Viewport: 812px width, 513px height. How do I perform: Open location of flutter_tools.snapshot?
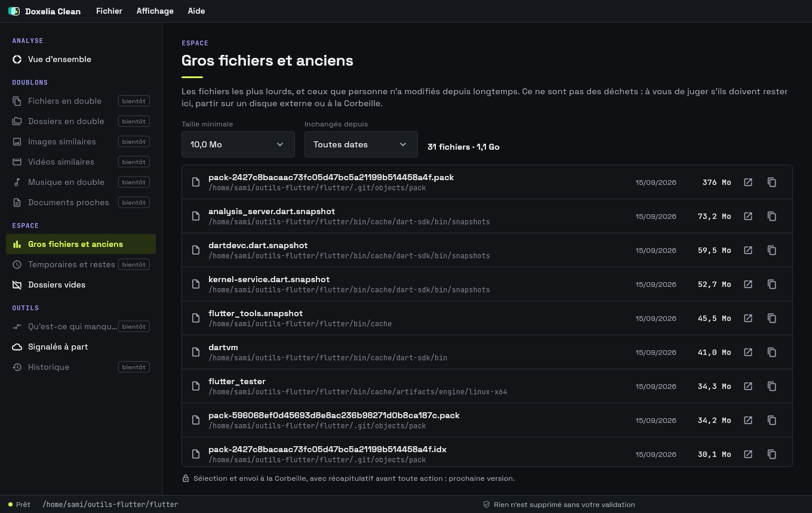coord(748,318)
